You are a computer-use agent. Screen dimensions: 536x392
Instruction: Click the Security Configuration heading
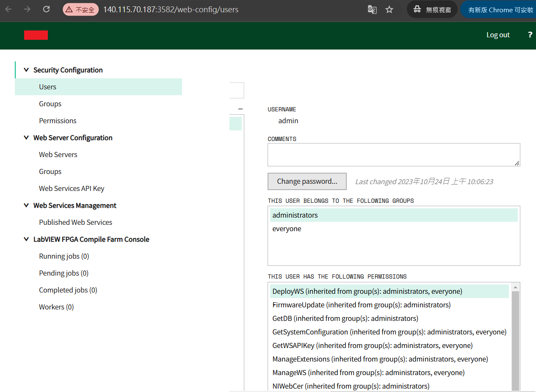pyautogui.click(x=68, y=70)
